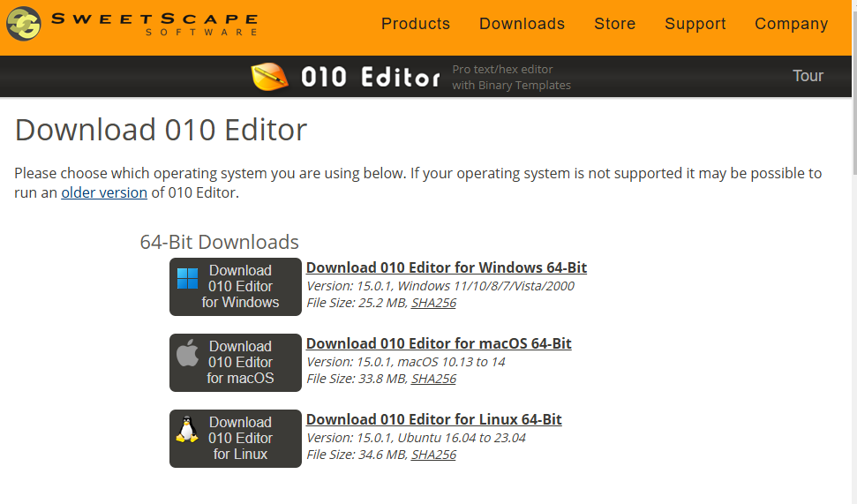Click the Download 010 Editor for Windows button
Image resolution: width=857 pixels, height=504 pixels.
236,287
